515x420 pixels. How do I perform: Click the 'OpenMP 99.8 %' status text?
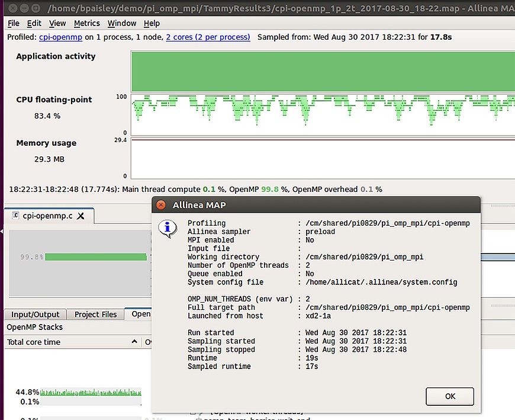tap(259, 190)
